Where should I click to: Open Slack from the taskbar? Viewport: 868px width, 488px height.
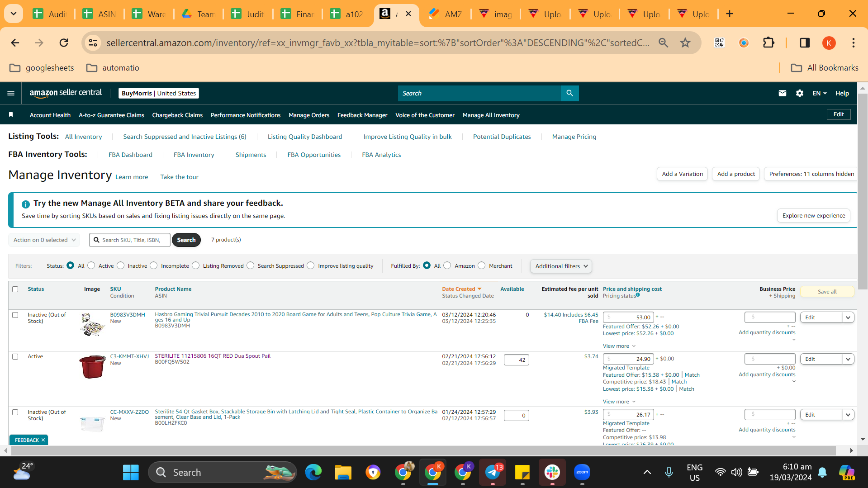[552, 472]
